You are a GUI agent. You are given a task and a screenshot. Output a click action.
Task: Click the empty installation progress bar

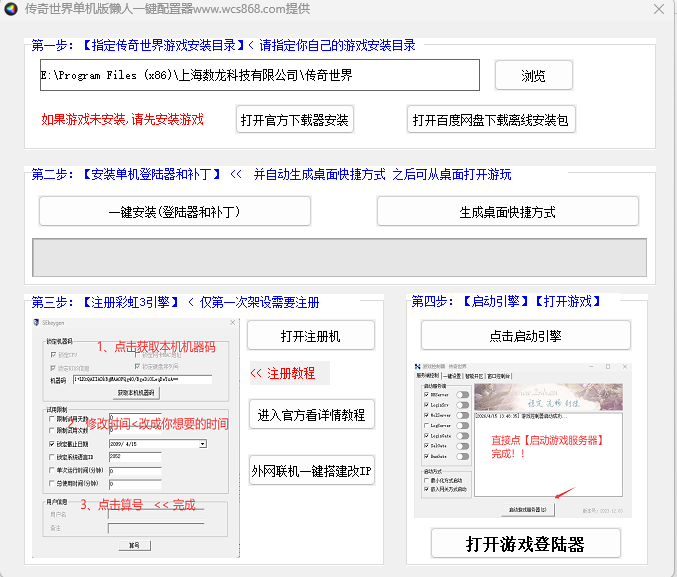pos(339,257)
